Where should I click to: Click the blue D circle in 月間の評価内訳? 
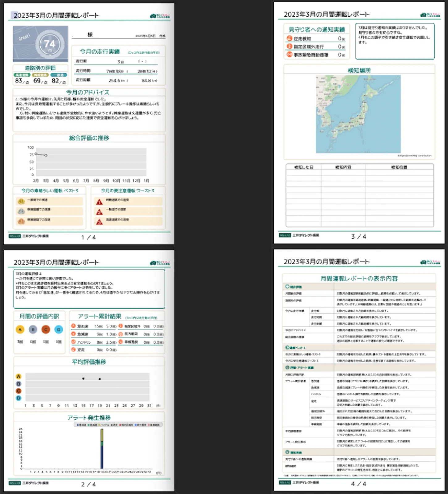(59, 329)
